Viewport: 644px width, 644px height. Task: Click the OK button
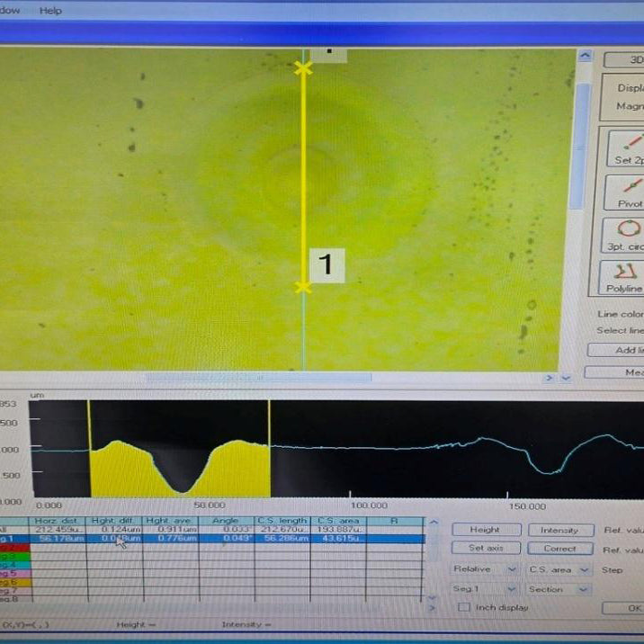point(623,608)
